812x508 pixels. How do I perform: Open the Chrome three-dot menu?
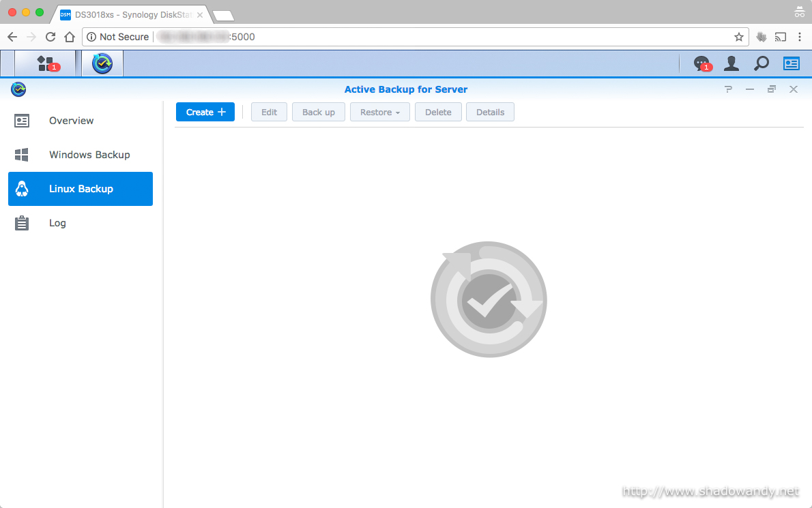(800, 37)
